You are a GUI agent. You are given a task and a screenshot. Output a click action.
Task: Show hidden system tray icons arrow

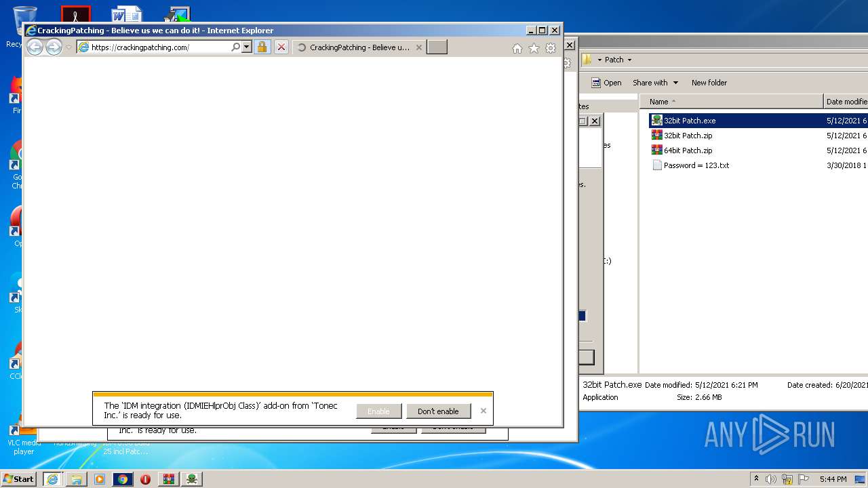click(x=756, y=479)
